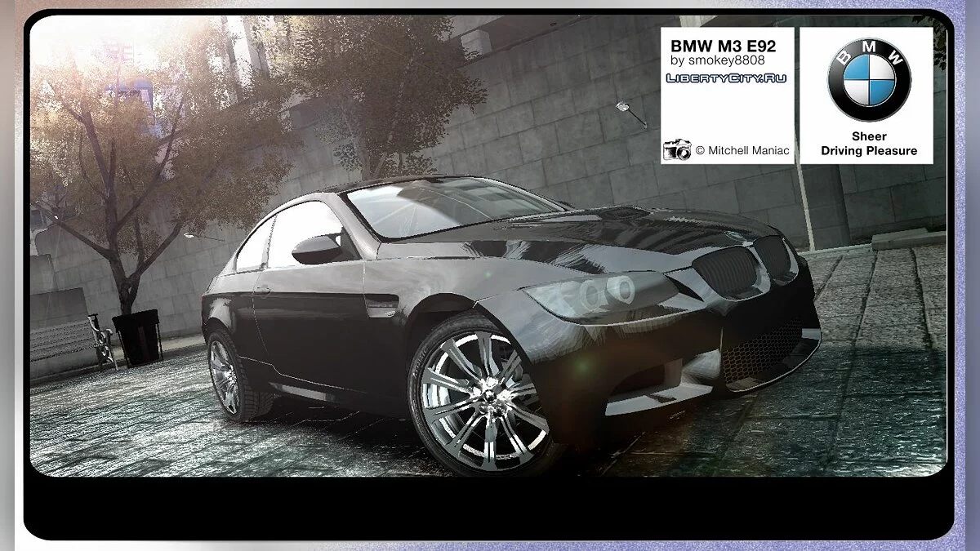The image size is (980, 551).
Task: Open the LibertyCity.Ru link
Action: 715,78
